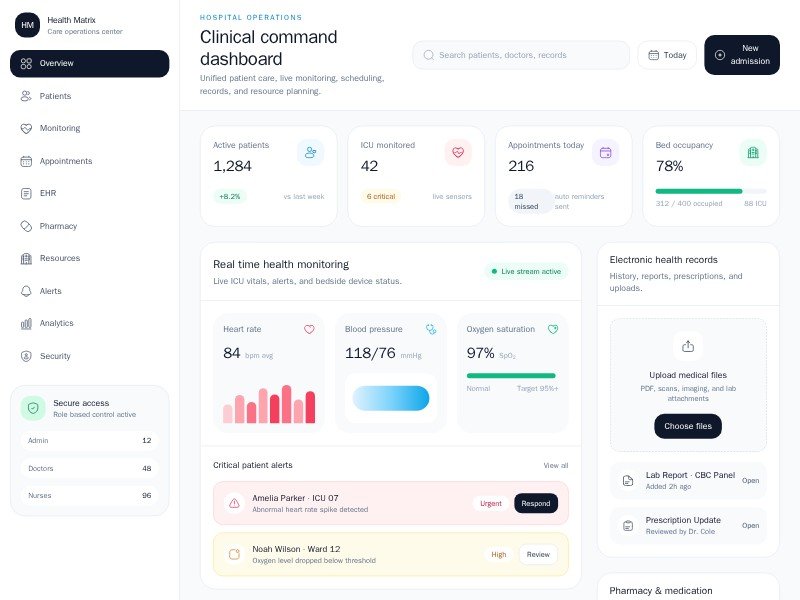The height and width of the screenshot is (600, 800).
Task: Click the Blood pressure stethoscope icon
Action: click(431, 329)
